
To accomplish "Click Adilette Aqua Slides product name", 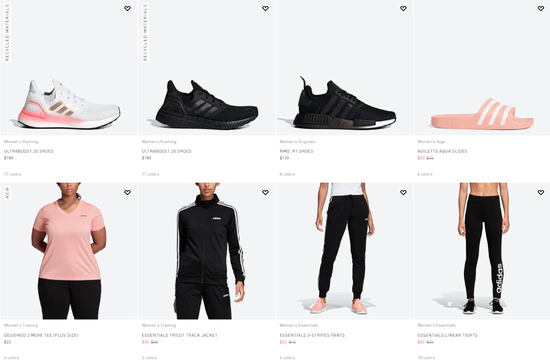I will (442, 151).
